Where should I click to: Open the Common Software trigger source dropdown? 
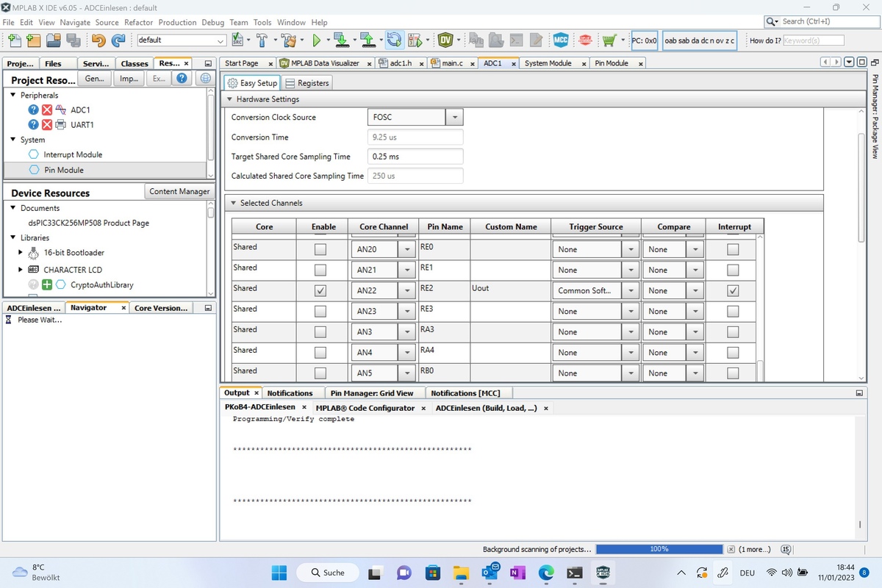tap(630, 291)
